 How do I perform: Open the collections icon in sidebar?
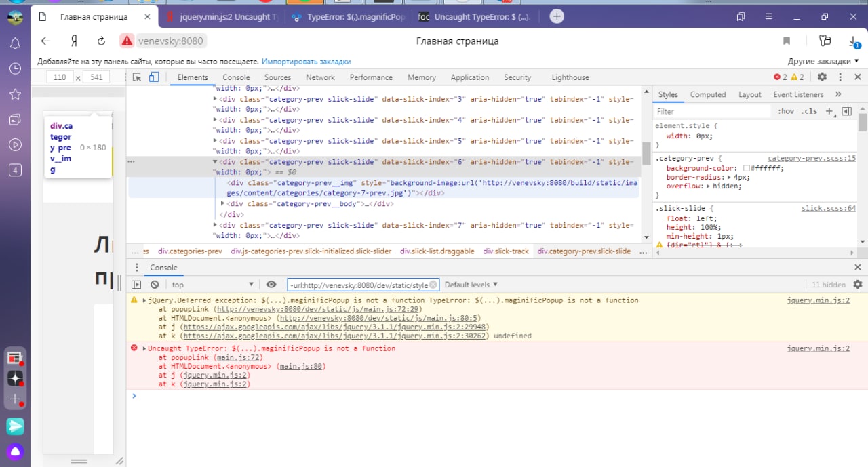[x=15, y=119]
